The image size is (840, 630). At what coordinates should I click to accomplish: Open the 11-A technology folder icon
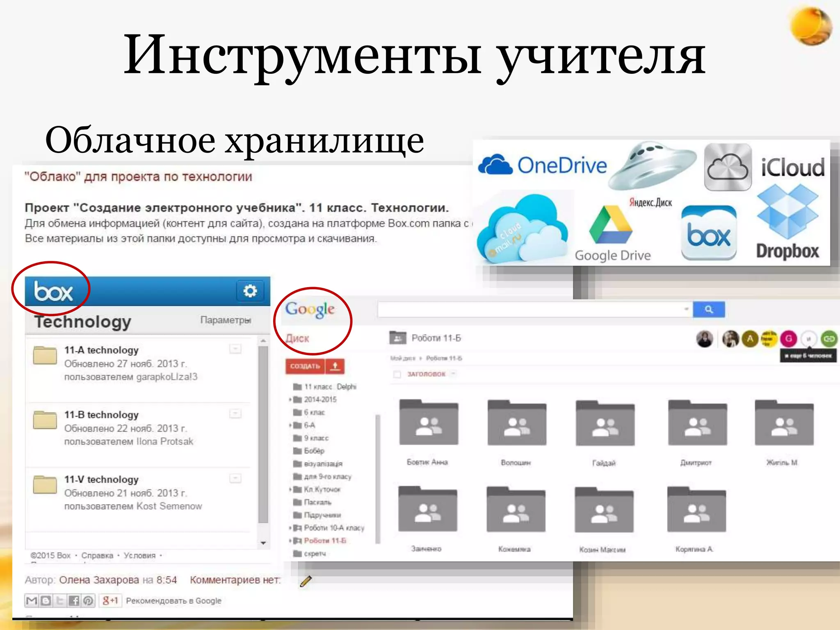click(45, 355)
